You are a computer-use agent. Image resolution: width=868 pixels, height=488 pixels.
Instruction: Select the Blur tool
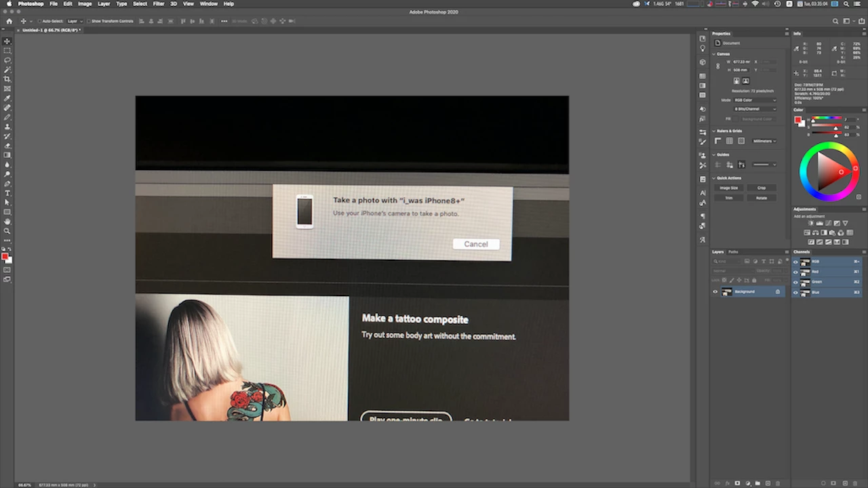tap(7, 165)
